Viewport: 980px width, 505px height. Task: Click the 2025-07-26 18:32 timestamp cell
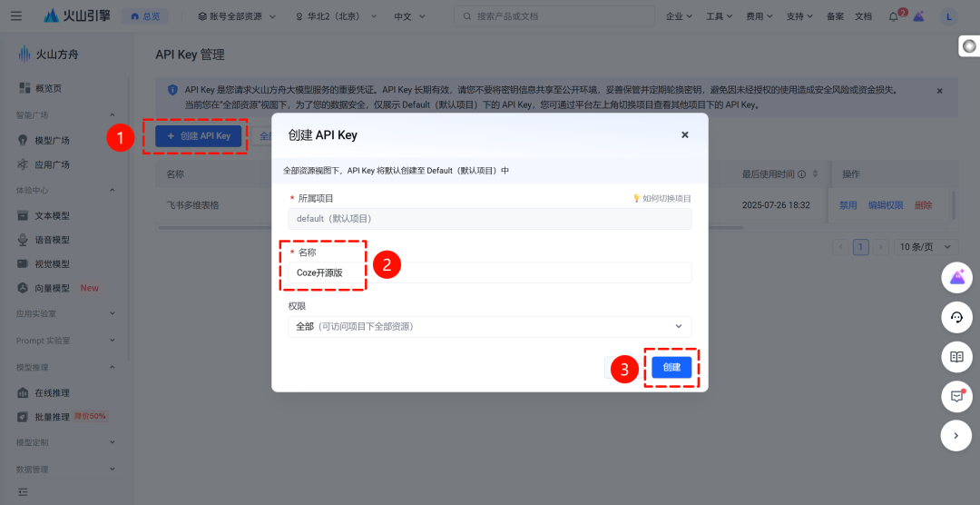tap(776, 205)
